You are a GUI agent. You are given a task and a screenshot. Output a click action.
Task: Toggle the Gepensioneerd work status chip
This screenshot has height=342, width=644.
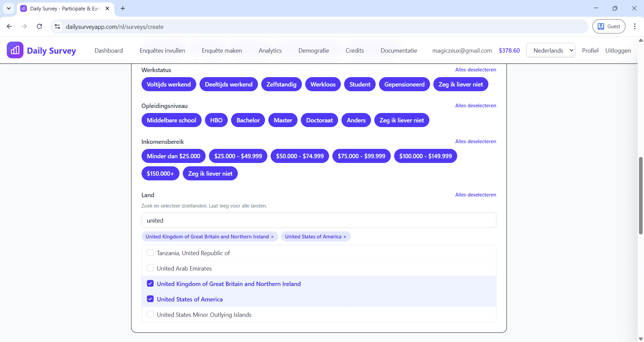[404, 84]
